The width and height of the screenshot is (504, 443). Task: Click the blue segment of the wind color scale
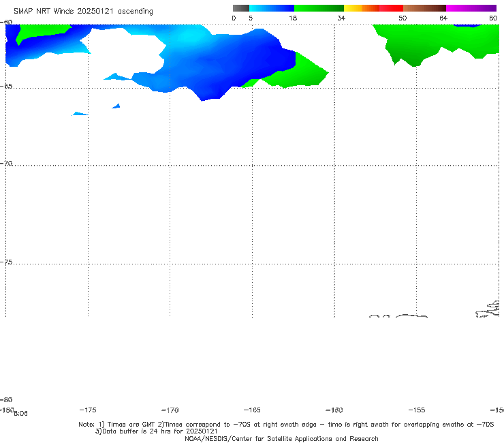point(272,8)
